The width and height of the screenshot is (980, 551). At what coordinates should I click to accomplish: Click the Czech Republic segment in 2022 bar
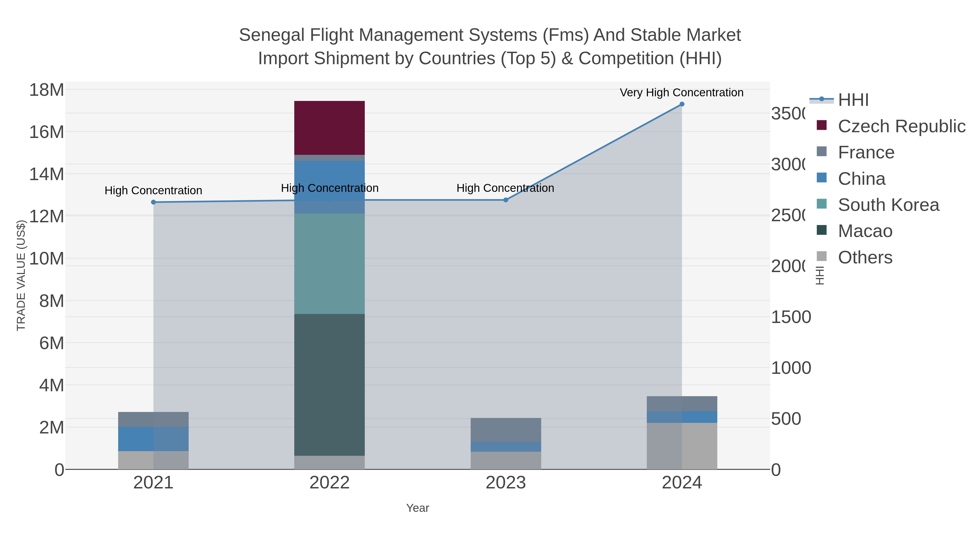[329, 128]
